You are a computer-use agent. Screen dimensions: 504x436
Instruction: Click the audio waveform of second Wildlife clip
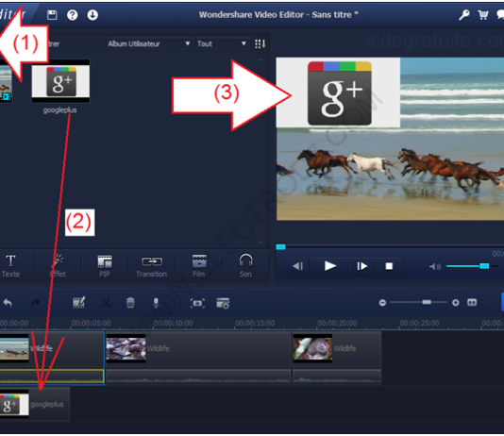click(198, 377)
